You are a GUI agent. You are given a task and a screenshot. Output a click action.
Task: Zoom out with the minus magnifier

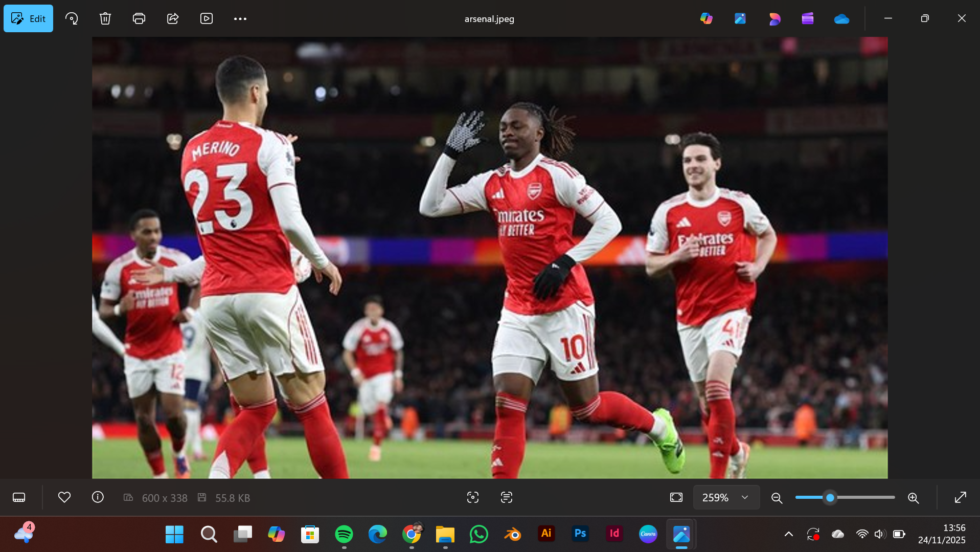pyautogui.click(x=777, y=497)
